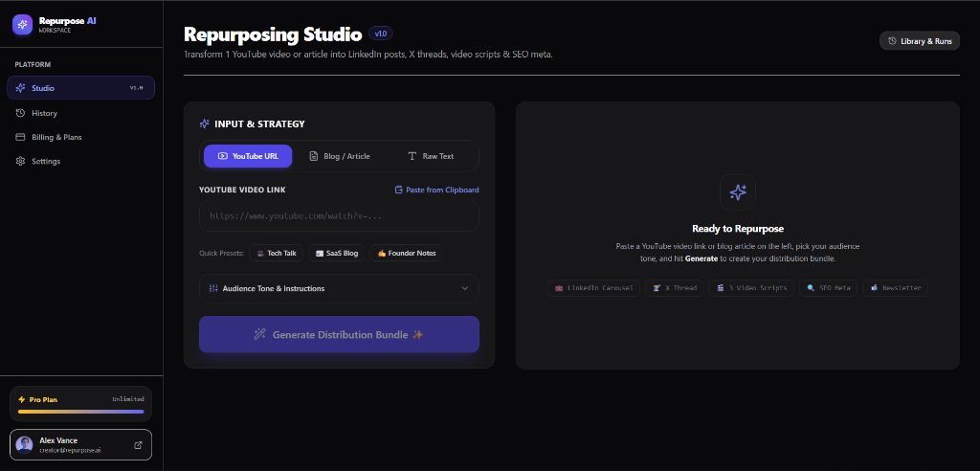Click the YOUTUBE VIDEO LINK label

(242, 190)
